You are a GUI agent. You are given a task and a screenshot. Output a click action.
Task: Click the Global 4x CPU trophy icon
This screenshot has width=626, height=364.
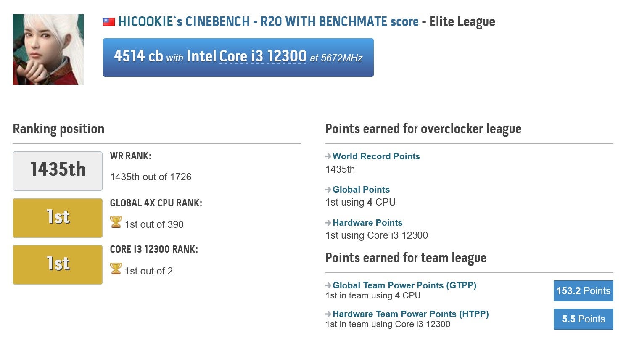[116, 222]
